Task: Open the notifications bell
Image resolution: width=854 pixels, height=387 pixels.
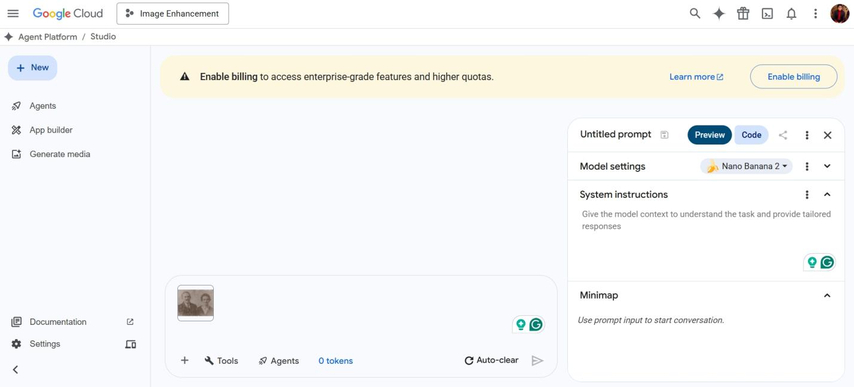Action: tap(791, 14)
